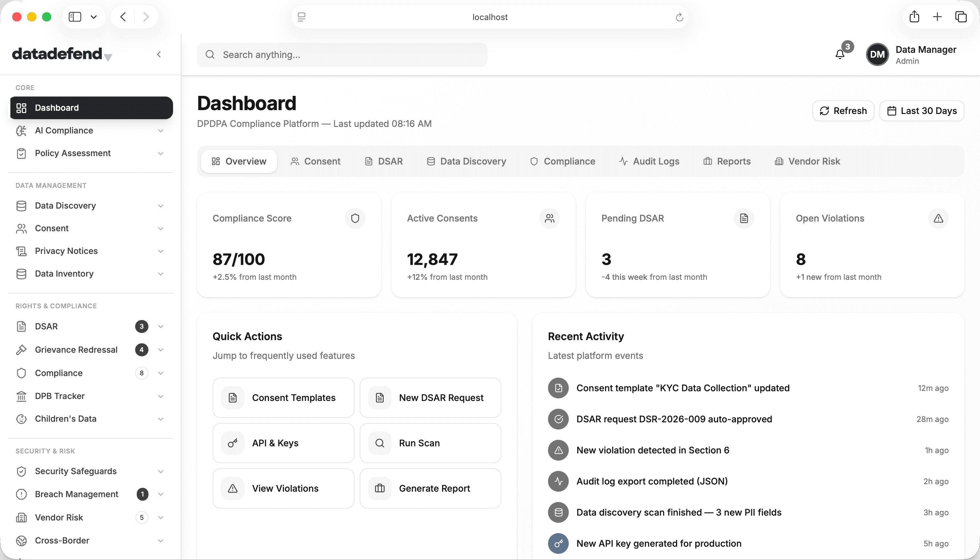The width and height of the screenshot is (980, 560).
Task: Click the data discovery scan database icon
Action: point(558,512)
